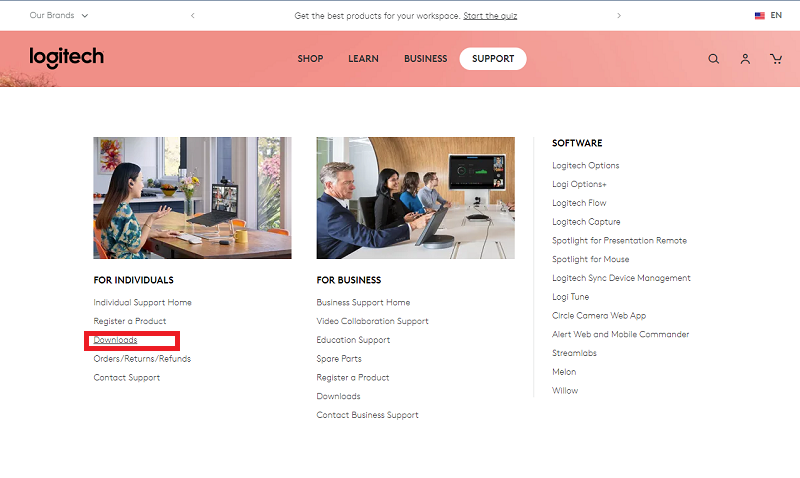
Task: Click Logi Tune link
Action: click(570, 297)
